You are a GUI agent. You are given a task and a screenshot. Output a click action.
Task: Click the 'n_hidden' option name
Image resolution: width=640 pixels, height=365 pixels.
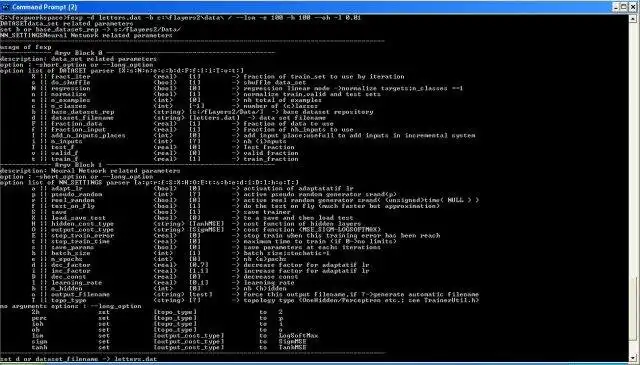[x=67, y=289]
